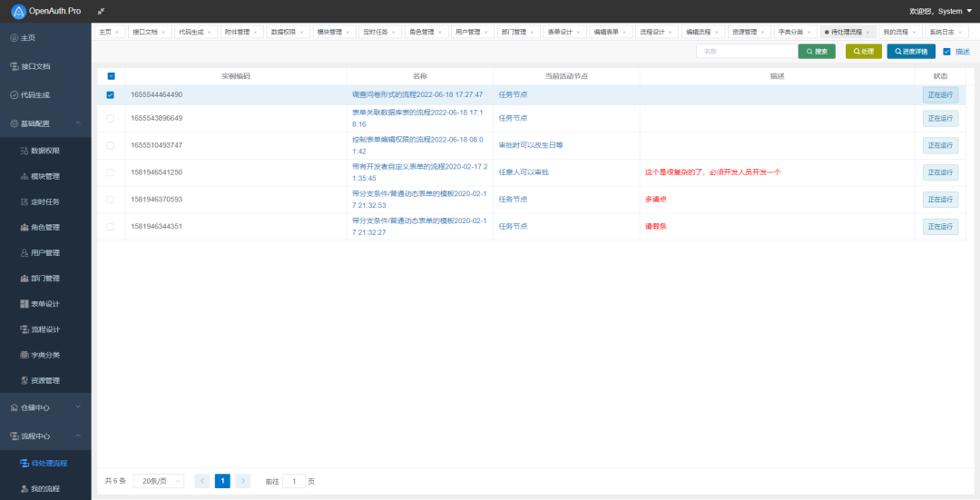Go to 角色管理 sidebar item
980x500 pixels.
tap(45, 228)
